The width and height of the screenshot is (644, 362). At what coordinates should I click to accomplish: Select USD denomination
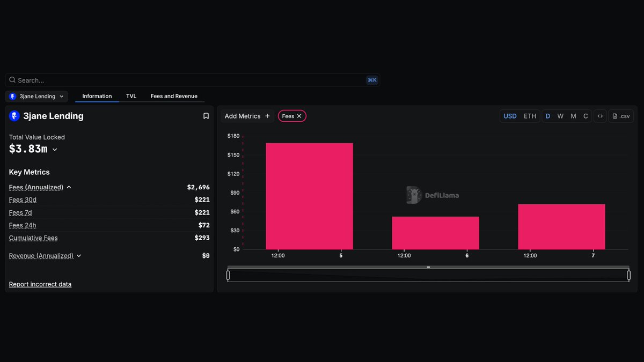510,116
